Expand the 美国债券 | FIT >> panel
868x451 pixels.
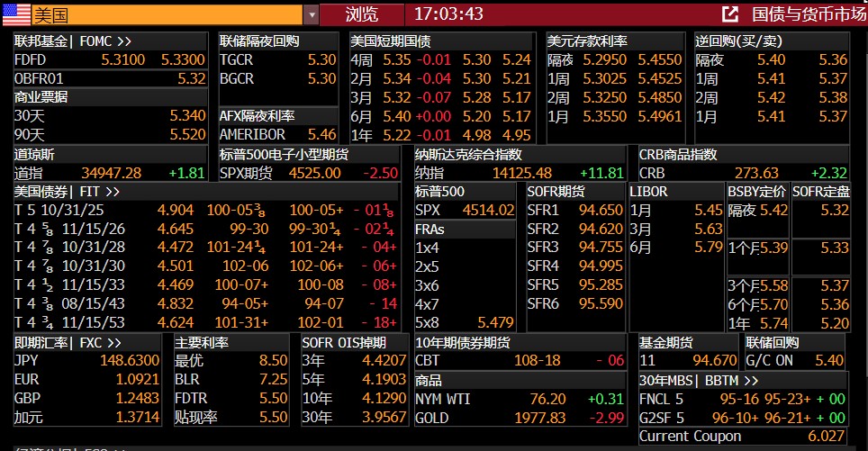click(68, 191)
